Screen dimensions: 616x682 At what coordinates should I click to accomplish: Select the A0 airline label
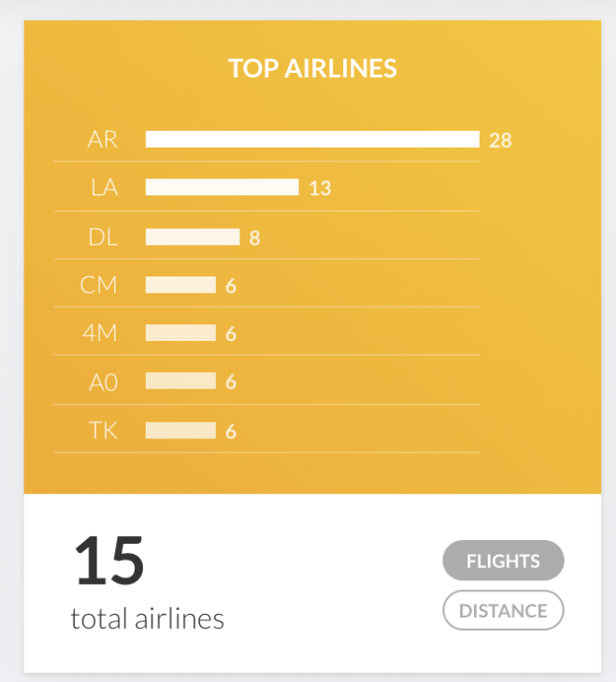(103, 383)
